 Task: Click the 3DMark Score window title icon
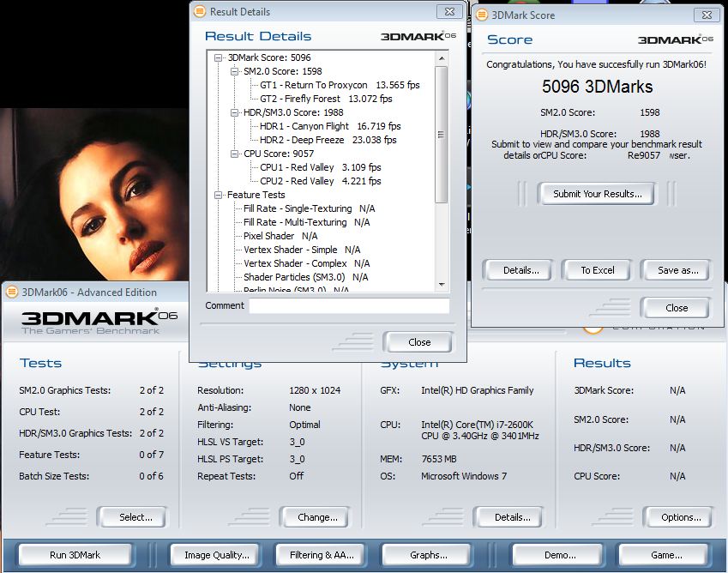click(482, 15)
